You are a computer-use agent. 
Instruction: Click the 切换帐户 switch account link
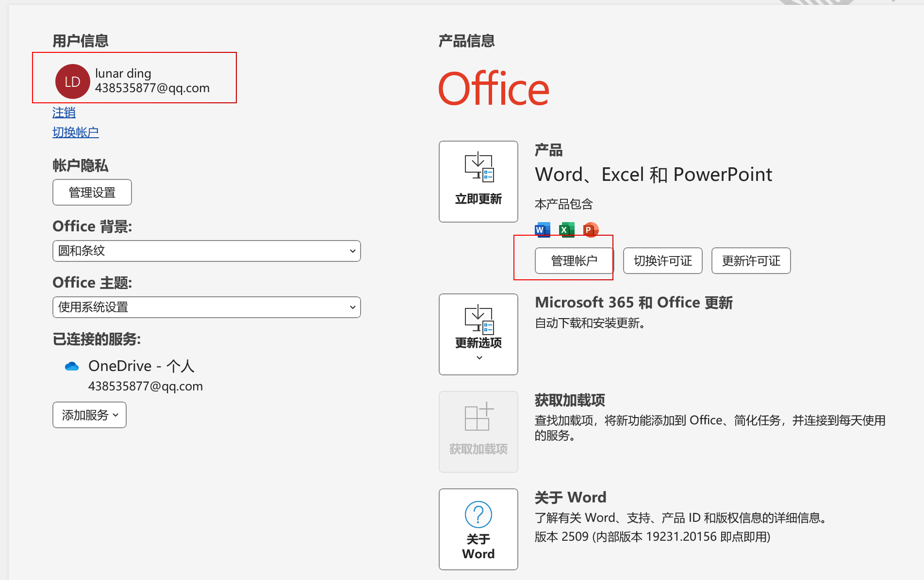76,132
